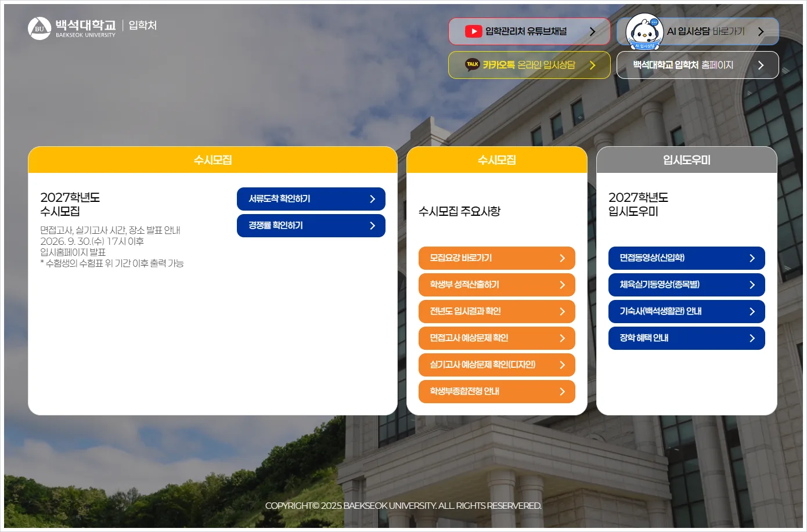Image resolution: width=807 pixels, height=532 pixels.
Task: Click the date '2026. 9. 30.(수) 17시 이후'
Action: [x=92, y=241]
